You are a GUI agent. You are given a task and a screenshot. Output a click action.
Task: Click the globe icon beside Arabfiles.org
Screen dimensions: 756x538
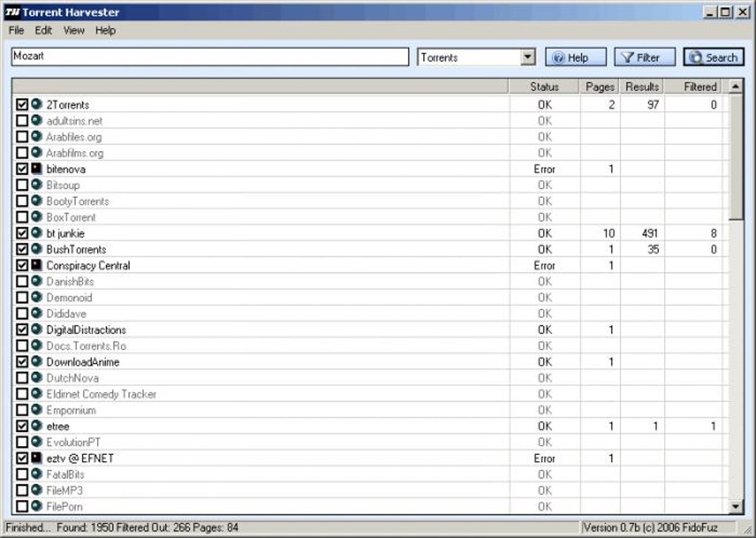point(36,136)
